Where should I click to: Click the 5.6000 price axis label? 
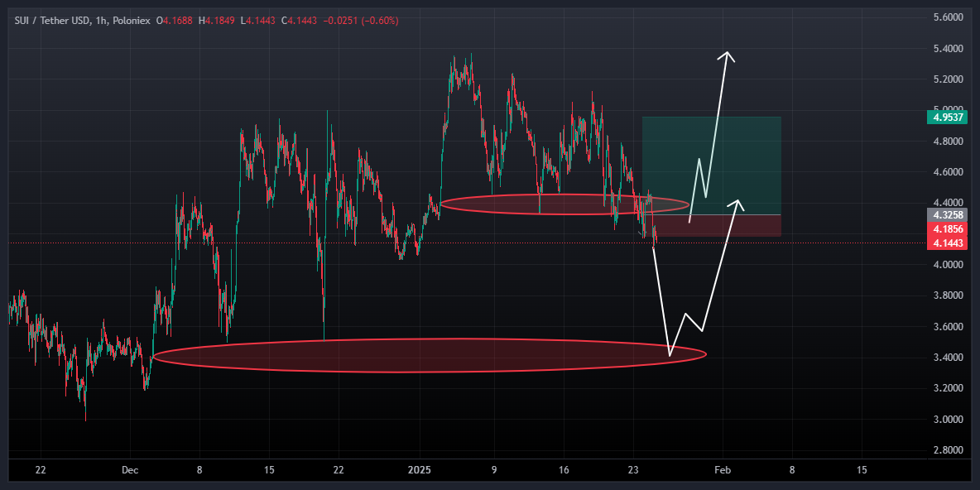pos(949,17)
